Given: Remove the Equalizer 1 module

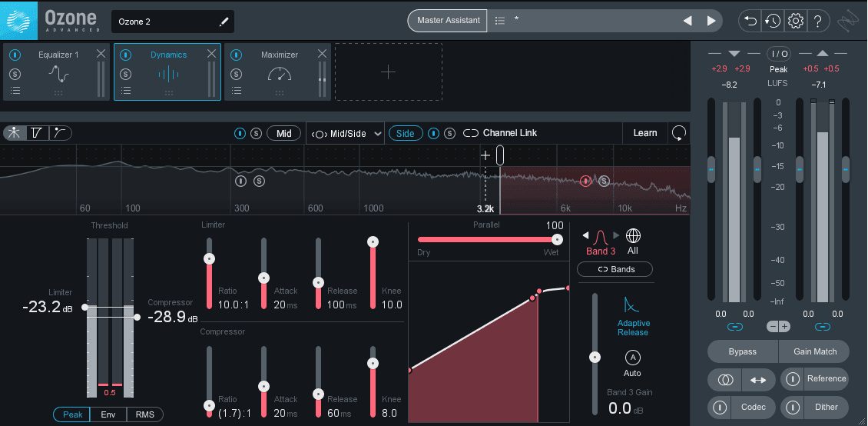Looking at the screenshot, I should (x=101, y=54).
